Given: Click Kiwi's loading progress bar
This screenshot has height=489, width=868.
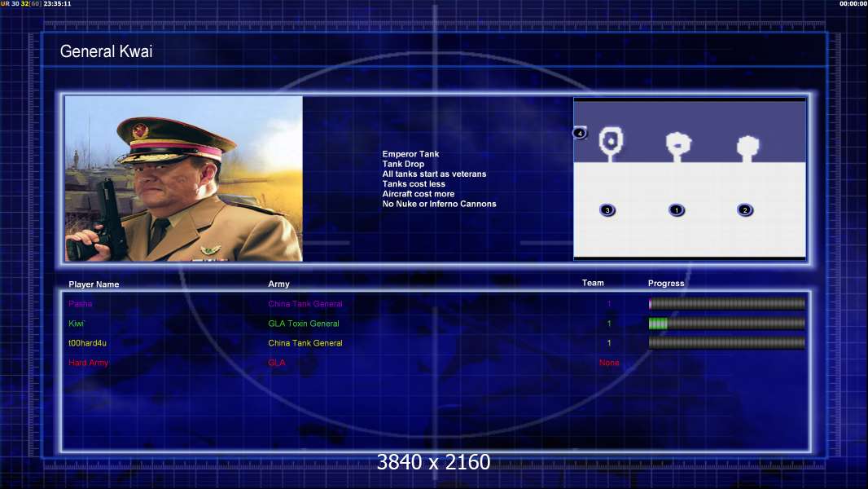Looking at the screenshot, I should [x=727, y=324].
